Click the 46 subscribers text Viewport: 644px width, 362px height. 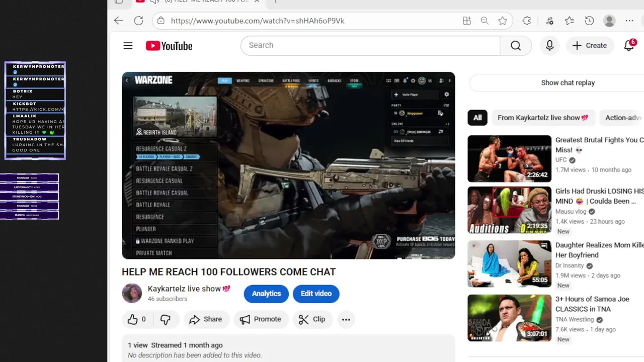tap(168, 299)
